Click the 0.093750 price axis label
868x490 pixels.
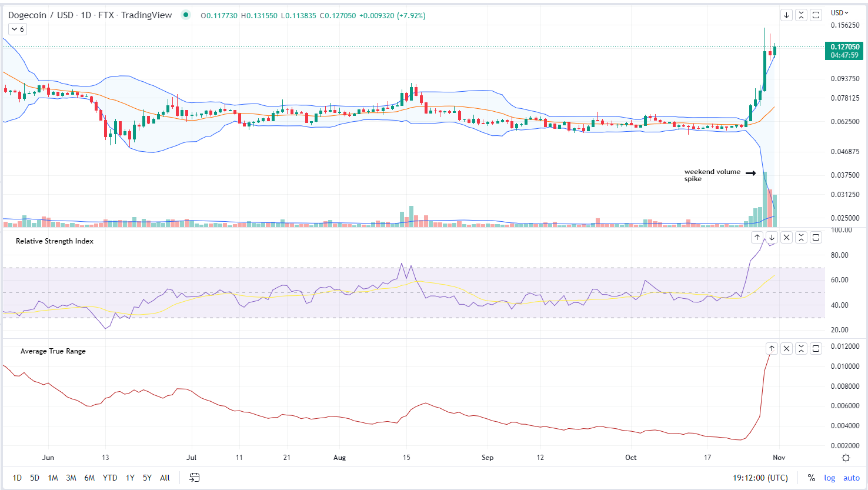(x=845, y=79)
